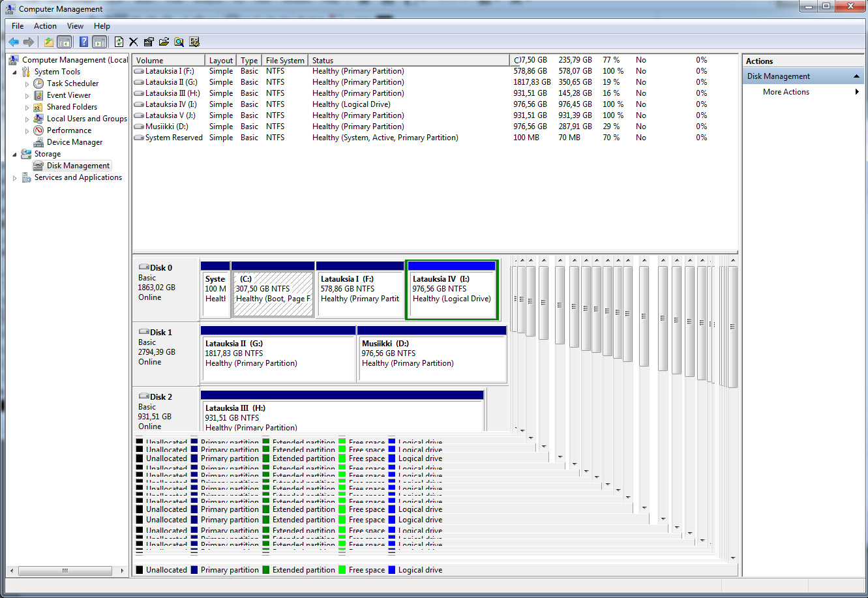Click the magnifying glass Explore icon
The height and width of the screenshot is (598, 868).
179,42
